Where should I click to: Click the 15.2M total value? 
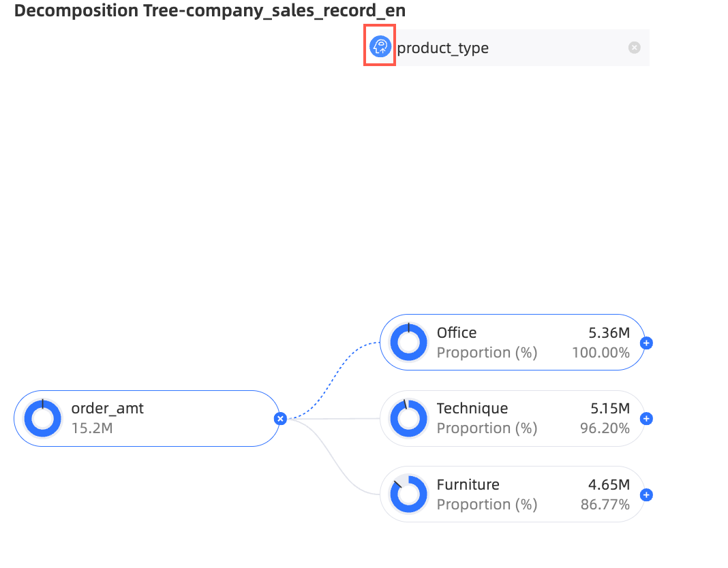point(92,428)
